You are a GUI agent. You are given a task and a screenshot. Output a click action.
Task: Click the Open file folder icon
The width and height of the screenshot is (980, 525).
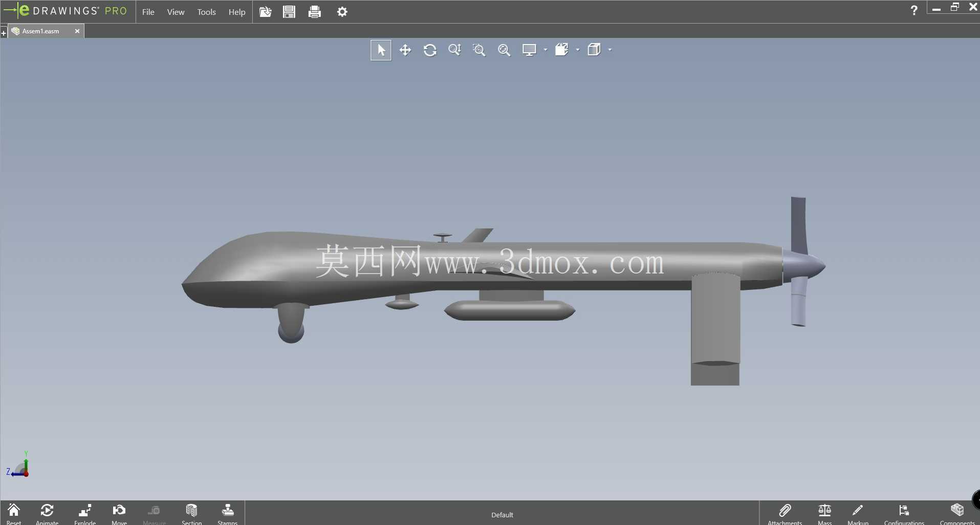pyautogui.click(x=265, y=11)
